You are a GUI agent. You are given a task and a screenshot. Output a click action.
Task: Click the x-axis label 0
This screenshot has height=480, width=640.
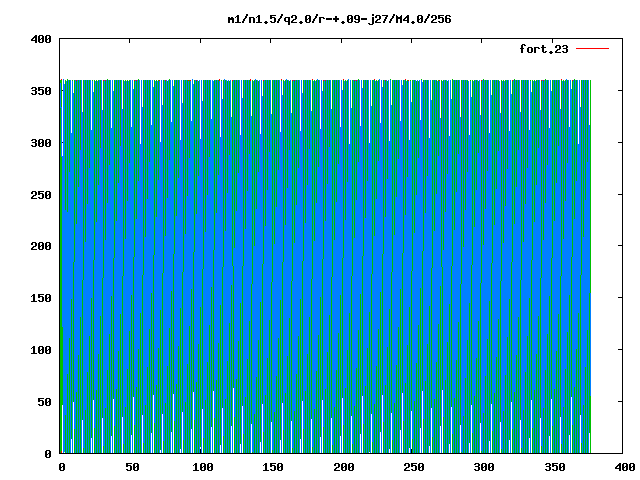[62, 467]
